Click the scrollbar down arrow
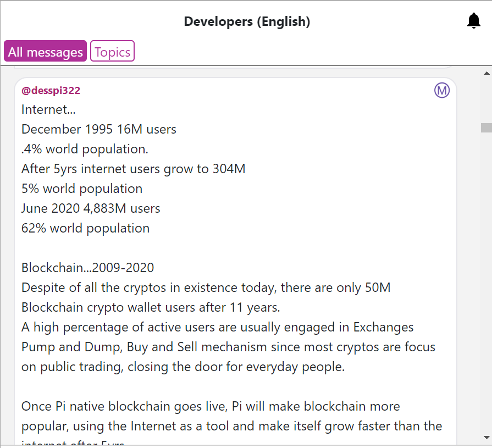This screenshot has height=448, width=492. click(x=486, y=438)
